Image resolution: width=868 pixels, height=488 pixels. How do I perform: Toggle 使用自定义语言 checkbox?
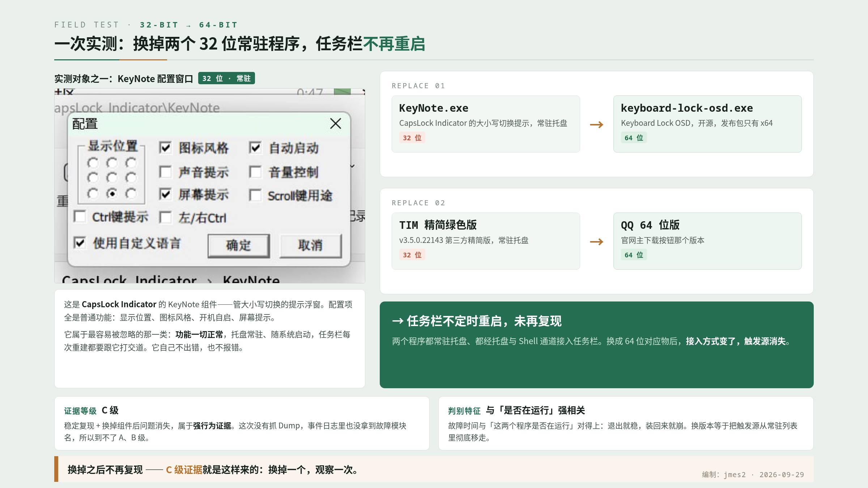80,243
